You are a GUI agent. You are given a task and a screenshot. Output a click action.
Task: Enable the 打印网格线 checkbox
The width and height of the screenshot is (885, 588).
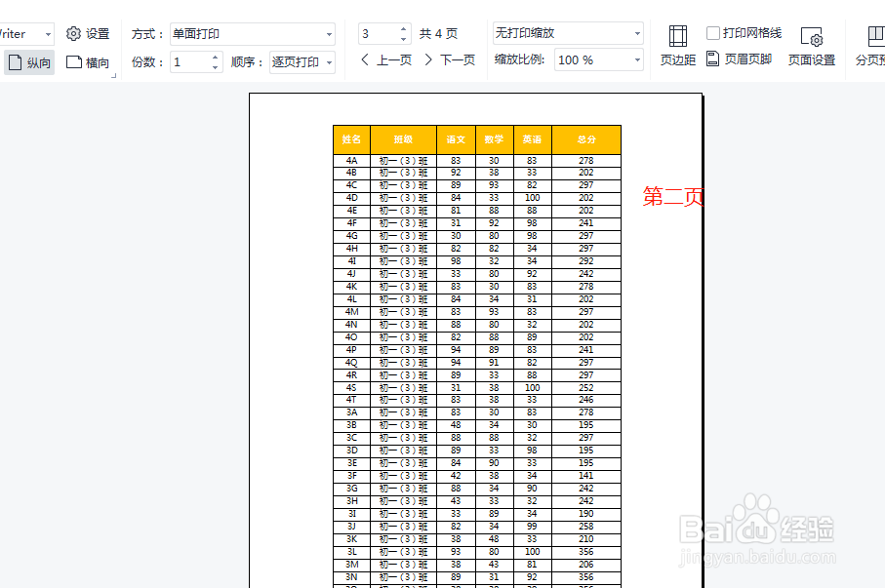coord(713,33)
